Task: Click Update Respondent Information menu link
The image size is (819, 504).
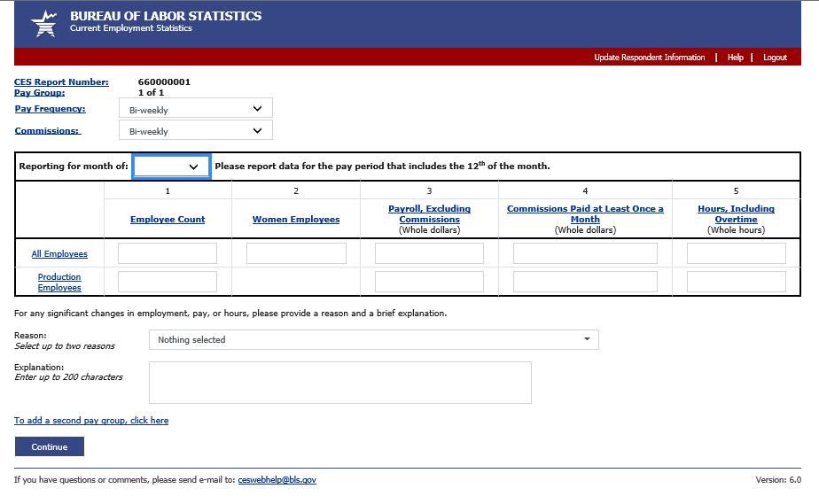Action: 649,58
